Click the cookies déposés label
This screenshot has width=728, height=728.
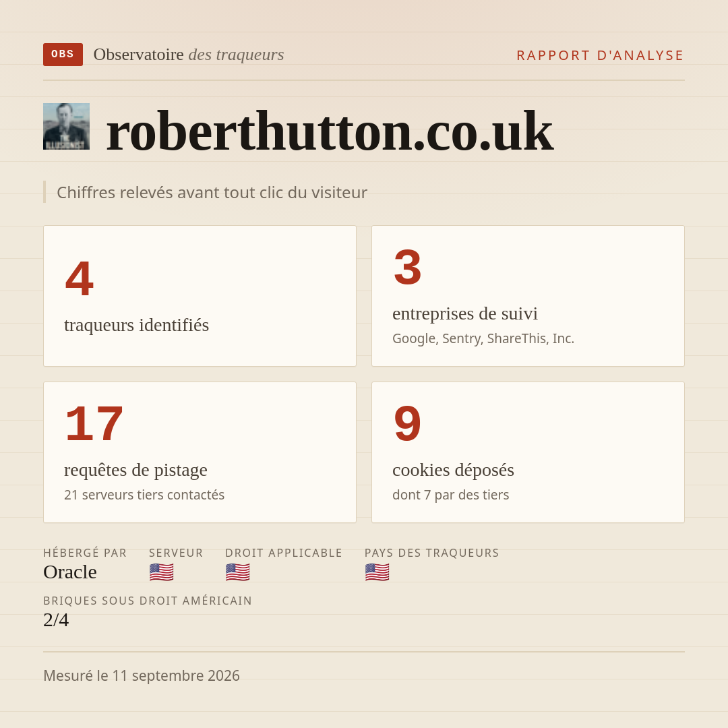[x=453, y=471]
